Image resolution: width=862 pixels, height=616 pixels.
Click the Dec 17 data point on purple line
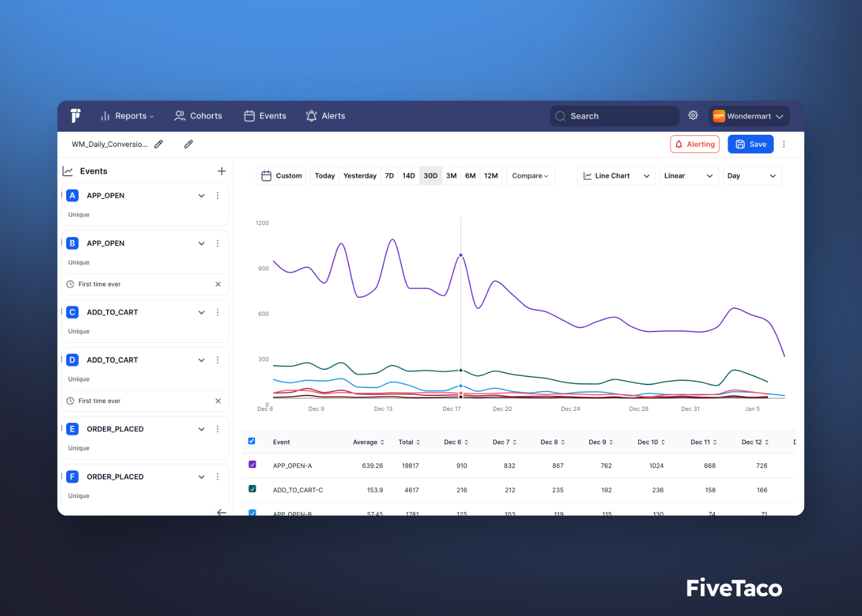(461, 255)
